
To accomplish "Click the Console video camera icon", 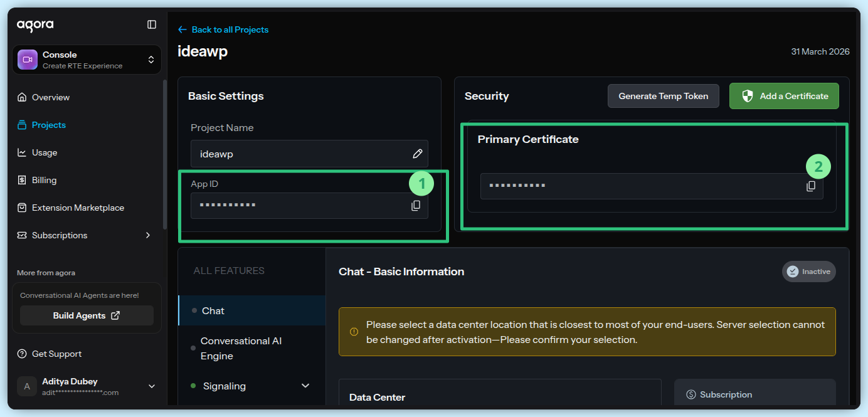I will (x=28, y=60).
